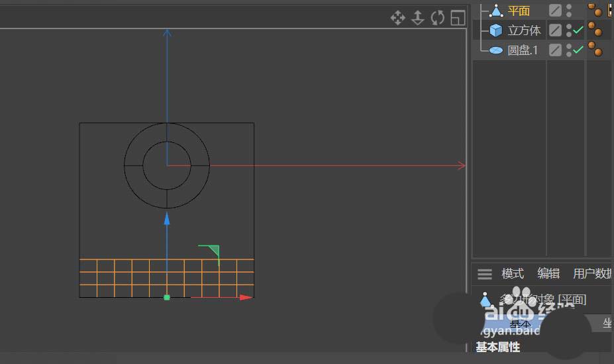This screenshot has width=614, height=364.
Task: Click the viewport zoom (dolly) icon
Action: [x=417, y=18]
